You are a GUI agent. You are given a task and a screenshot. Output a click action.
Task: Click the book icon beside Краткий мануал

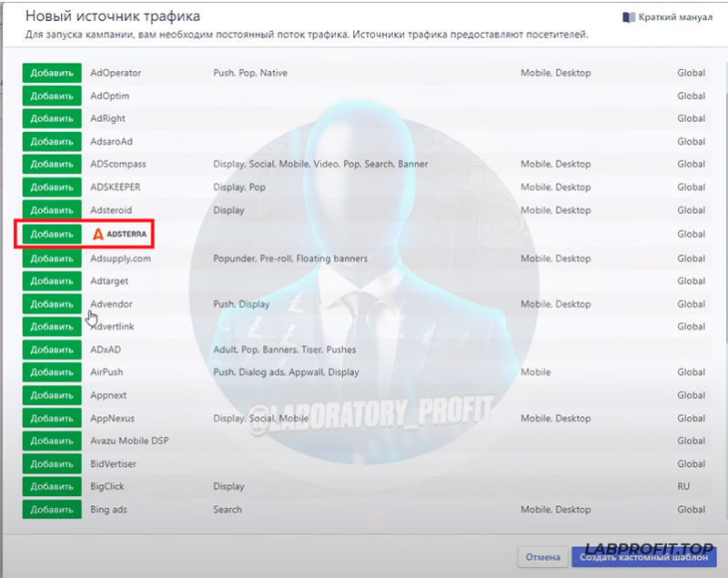coord(628,17)
